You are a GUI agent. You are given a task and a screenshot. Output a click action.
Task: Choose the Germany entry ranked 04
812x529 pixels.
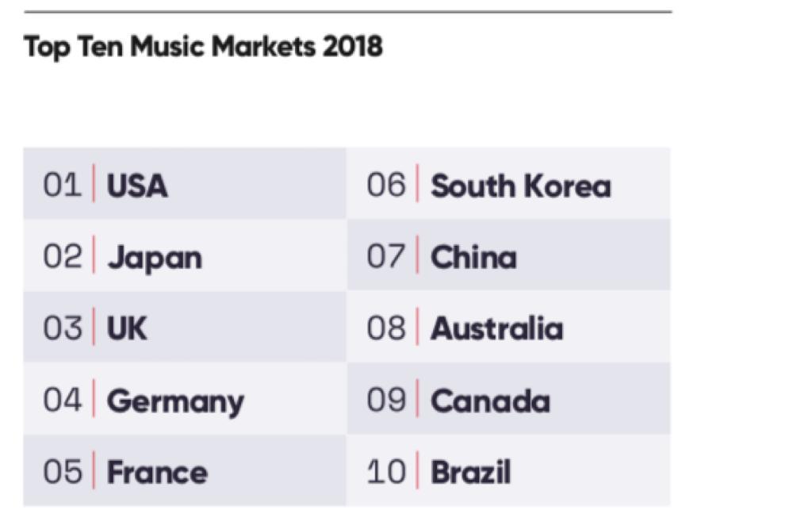[185, 398]
